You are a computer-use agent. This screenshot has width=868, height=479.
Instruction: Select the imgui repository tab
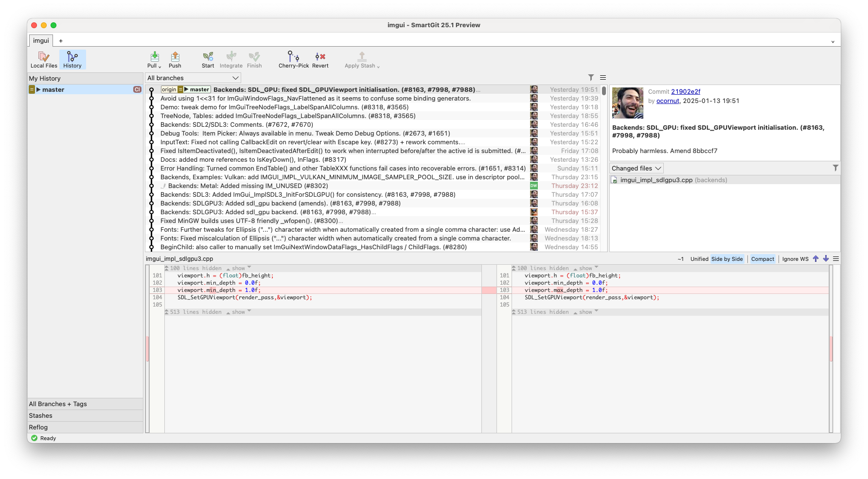tap(40, 40)
